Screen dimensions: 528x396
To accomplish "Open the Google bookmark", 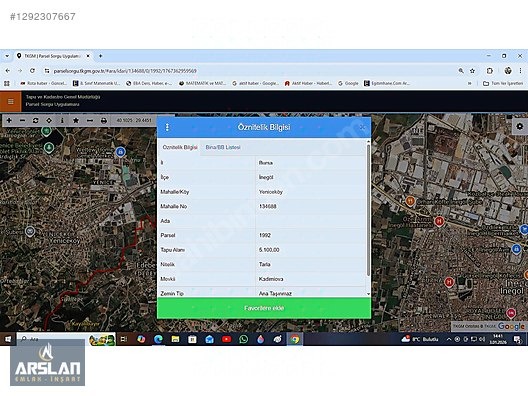I will click(x=348, y=83).
